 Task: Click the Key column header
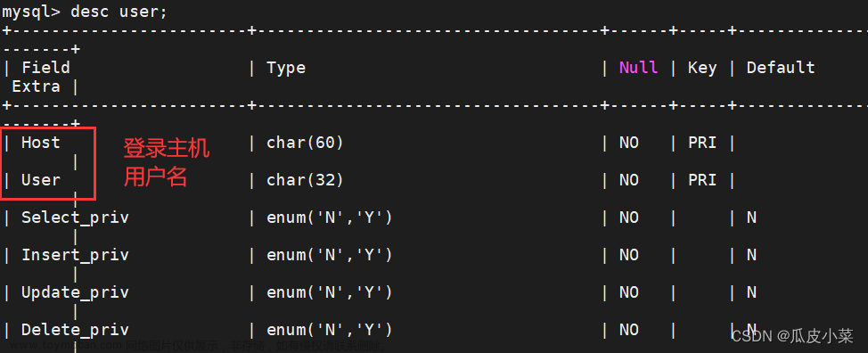(x=702, y=68)
